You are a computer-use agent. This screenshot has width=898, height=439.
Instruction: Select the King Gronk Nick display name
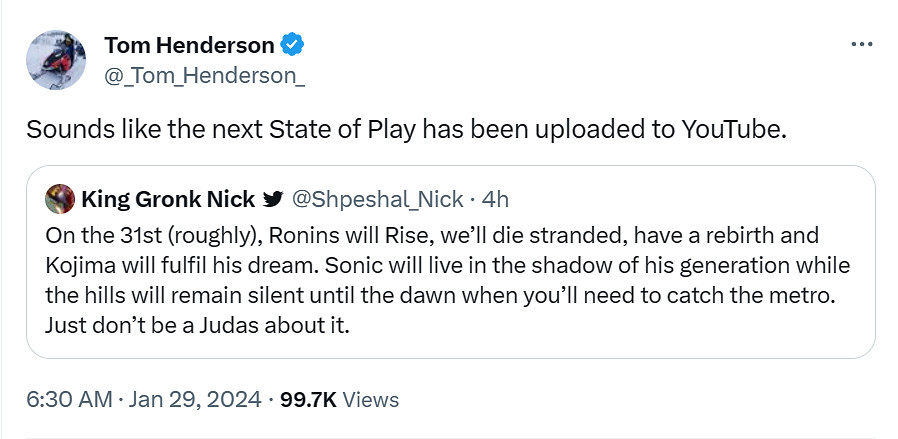tap(167, 200)
